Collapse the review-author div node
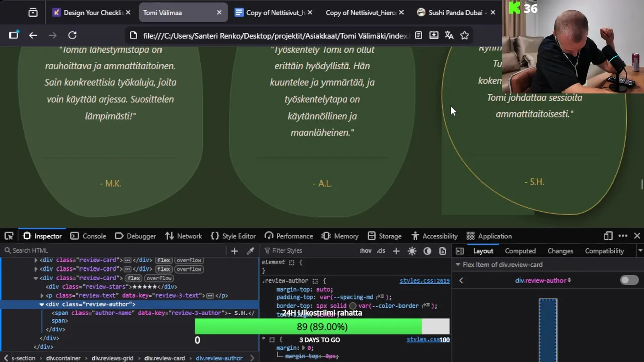 pos(42,304)
